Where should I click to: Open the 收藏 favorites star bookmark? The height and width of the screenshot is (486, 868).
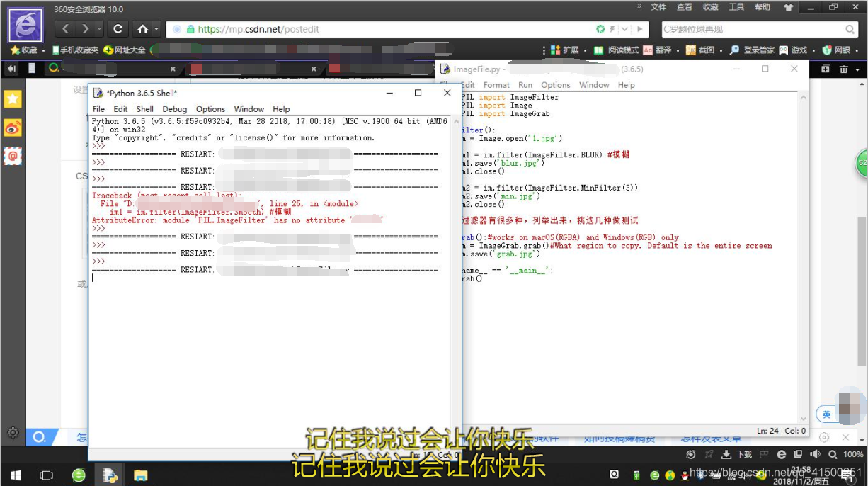24,50
